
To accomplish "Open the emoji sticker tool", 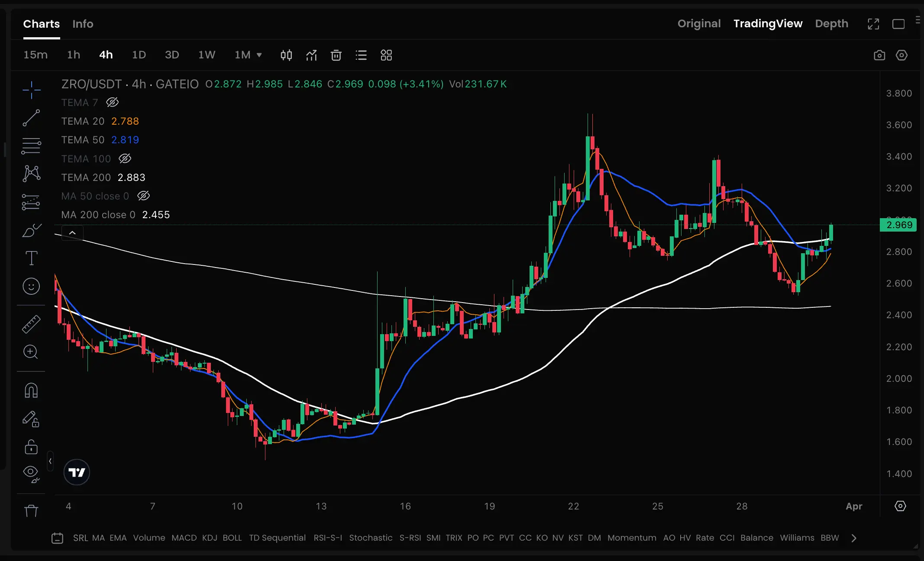I will point(31,286).
